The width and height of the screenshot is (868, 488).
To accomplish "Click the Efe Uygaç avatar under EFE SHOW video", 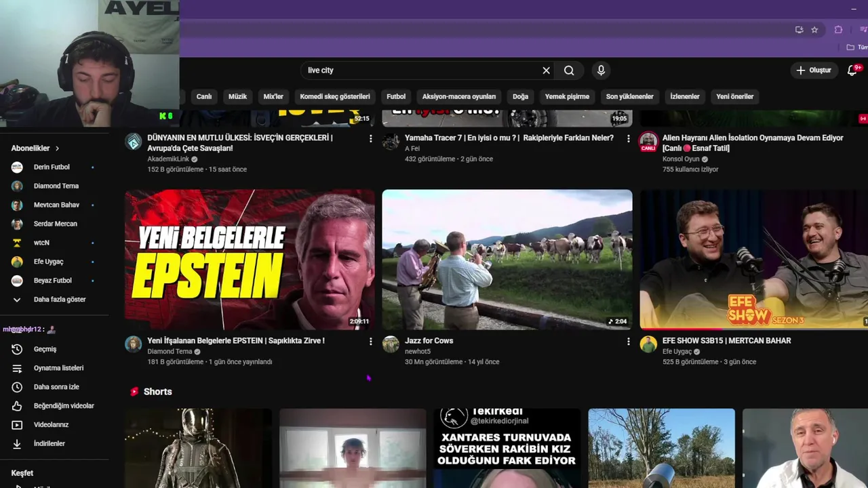I will 648,344.
